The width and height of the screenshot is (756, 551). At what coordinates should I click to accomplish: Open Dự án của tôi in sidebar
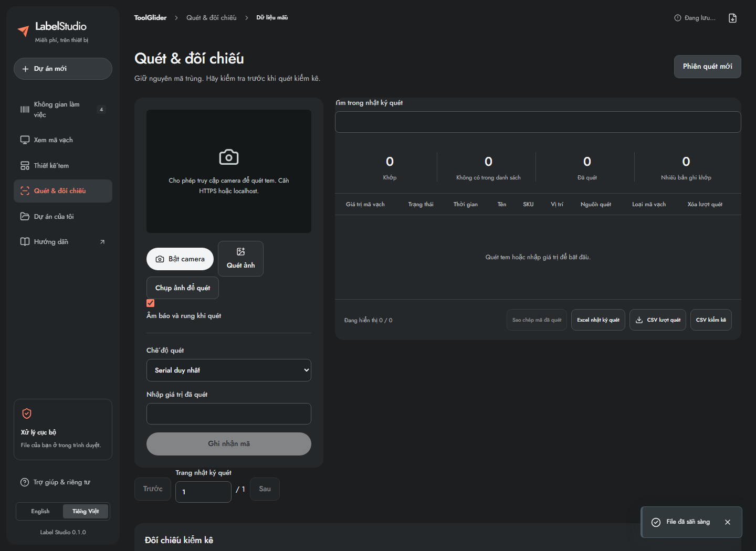tap(63, 217)
